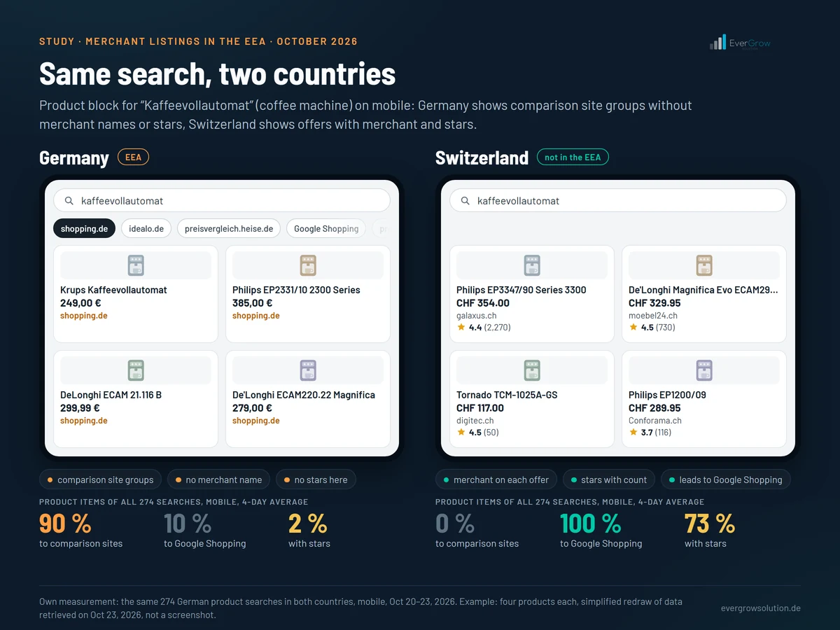Open Conforama.ch merchant link
This screenshot has height=630, width=840.
[x=655, y=421]
